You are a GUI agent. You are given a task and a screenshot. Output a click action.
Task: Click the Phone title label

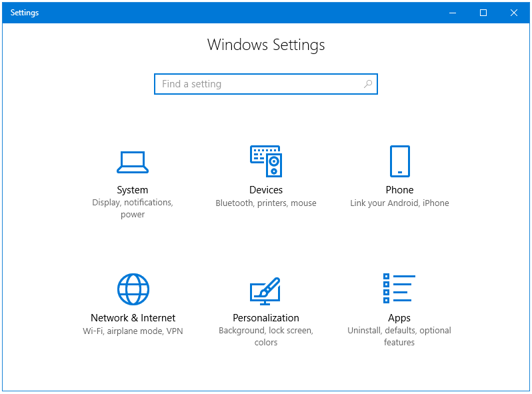pyautogui.click(x=400, y=190)
